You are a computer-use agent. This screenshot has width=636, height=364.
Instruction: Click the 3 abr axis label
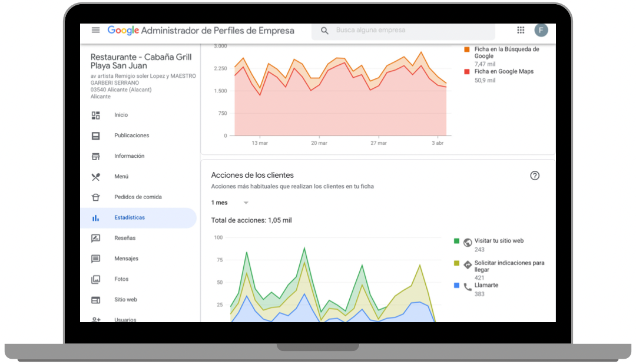tap(438, 143)
